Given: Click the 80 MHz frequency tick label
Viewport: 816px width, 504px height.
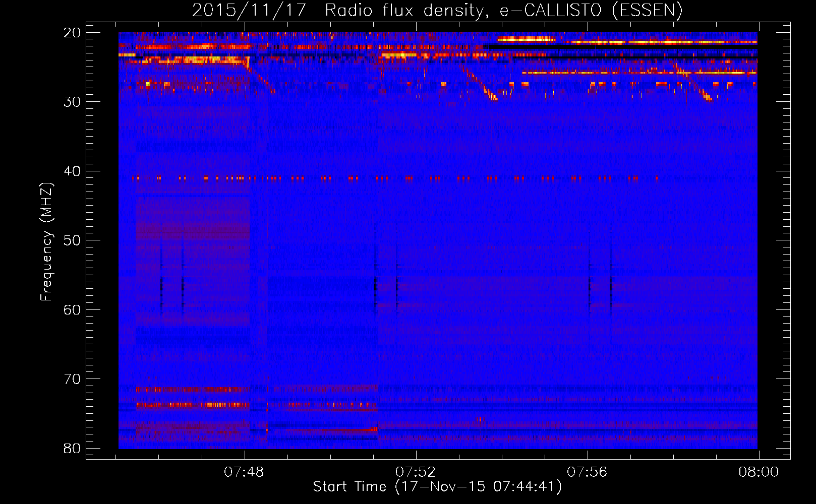Looking at the screenshot, I should pos(73,448).
